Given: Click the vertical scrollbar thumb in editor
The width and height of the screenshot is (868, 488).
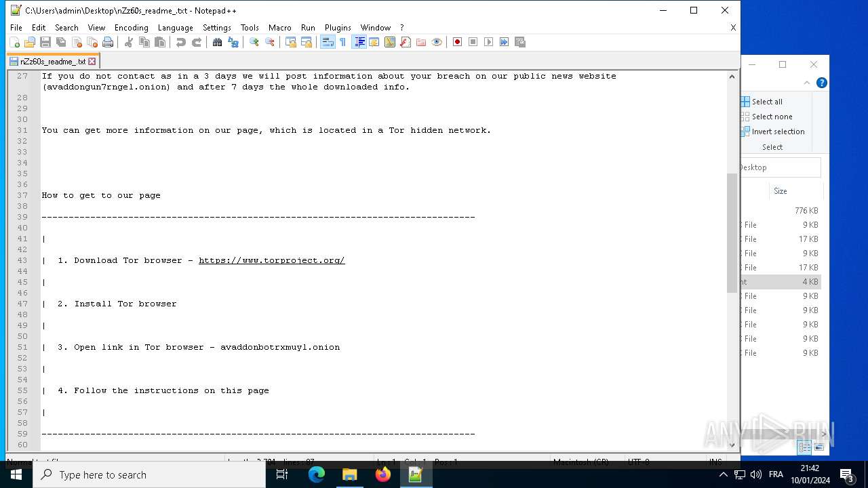Looking at the screenshot, I should pyautogui.click(x=732, y=232).
